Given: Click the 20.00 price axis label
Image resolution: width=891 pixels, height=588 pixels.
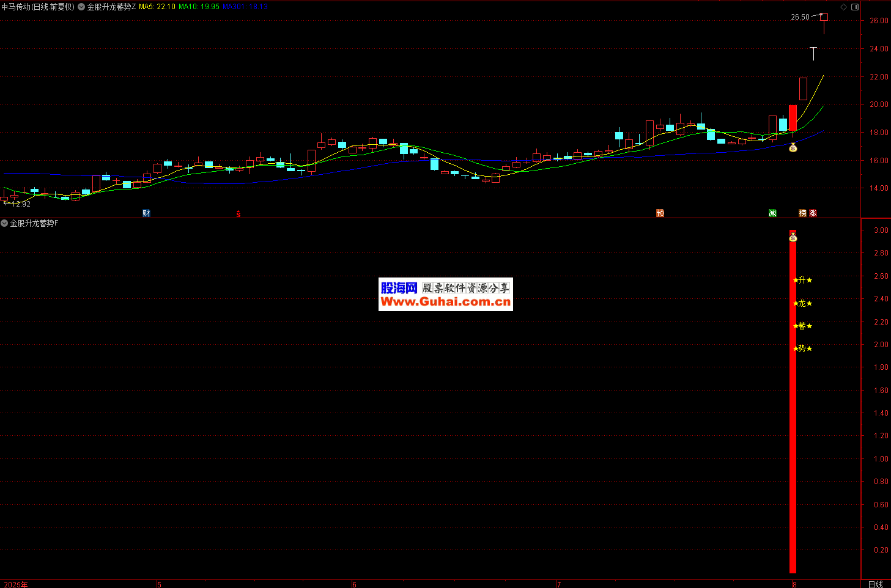Looking at the screenshot, I should tap(879, 104).
